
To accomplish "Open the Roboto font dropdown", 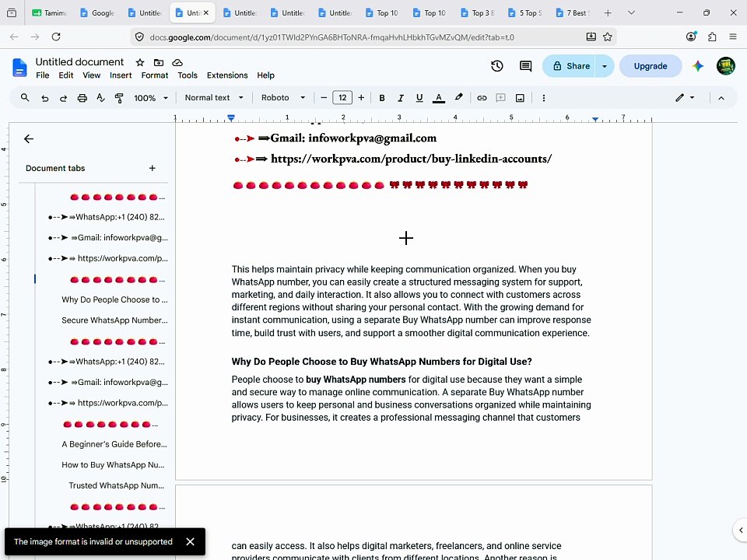I will [x=283, y=98].
